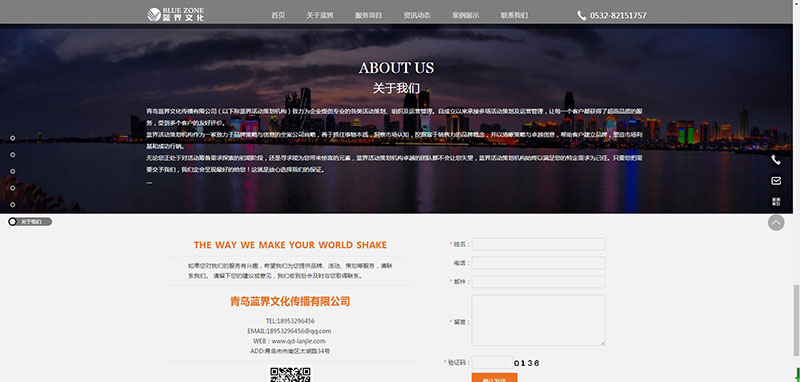
Task: Open the 服务项目 navigation item
Action: [368, 15]
